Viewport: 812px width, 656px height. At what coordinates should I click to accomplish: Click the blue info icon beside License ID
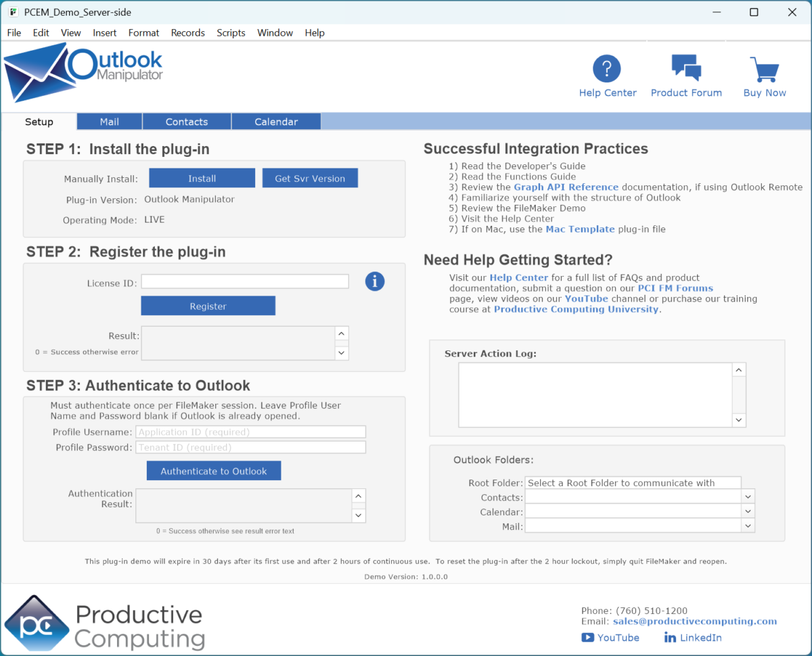pyautogui.click(x=375, y=281)
